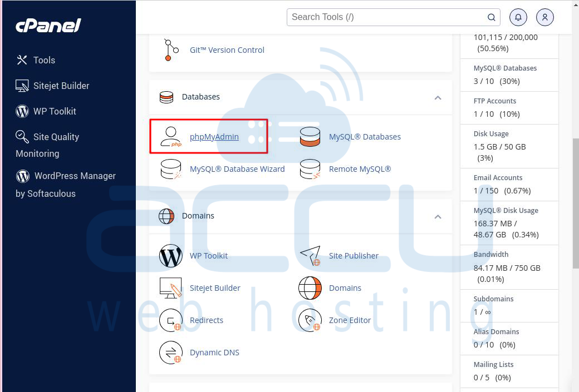Open Git Version Control link
Viewport: 579px width, 392px height.
point(227,50)
